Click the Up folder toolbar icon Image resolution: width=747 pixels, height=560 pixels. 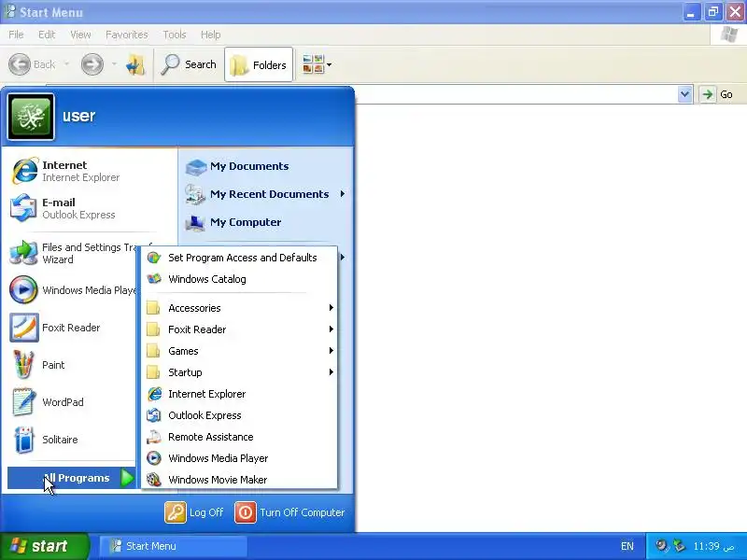pyautogui.click(x=135, y=64)
